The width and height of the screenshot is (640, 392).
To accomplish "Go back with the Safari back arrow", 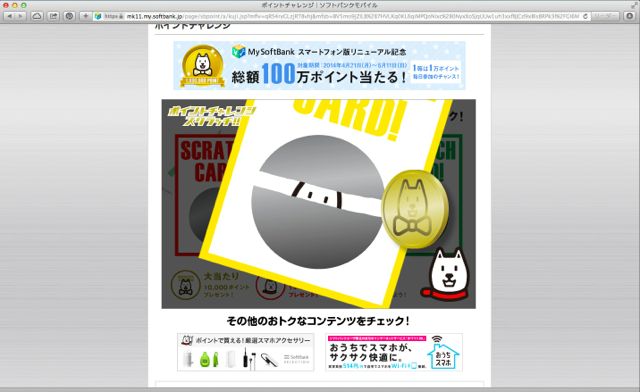I will [9, 16].
